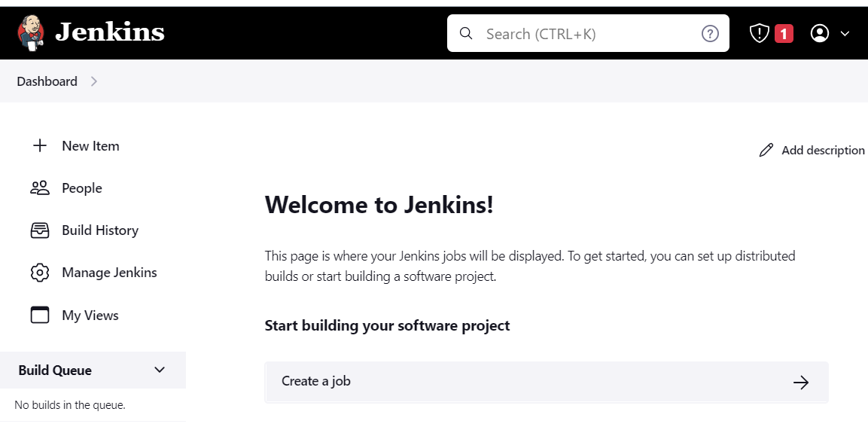Viewport: 868px width, 433px height.
Task: Open the Jenkins wordmark home link
Action: point(110,32)
